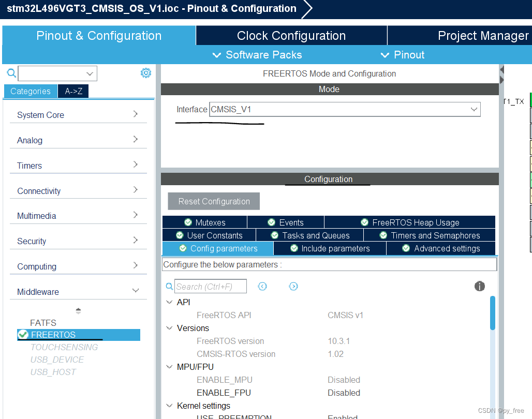Click CMSIS-RTOS version 1.02 value
The height and width of the screenshot is (419, 532).
coord(335,354)
